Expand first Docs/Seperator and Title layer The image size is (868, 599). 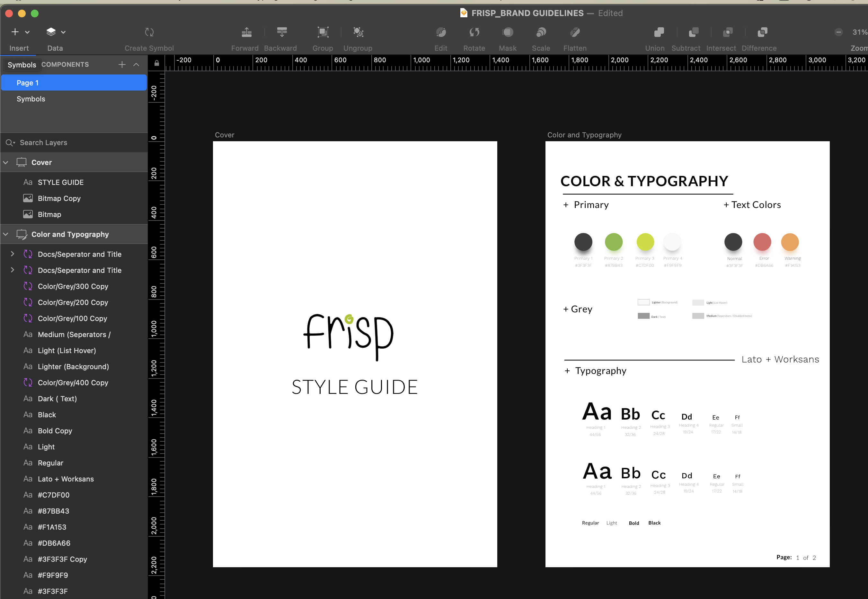13,254
